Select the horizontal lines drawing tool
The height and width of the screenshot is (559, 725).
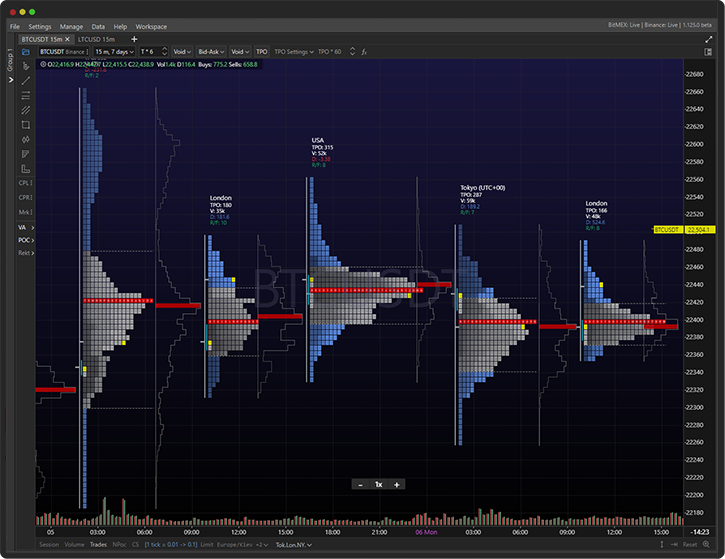[26, 95]
